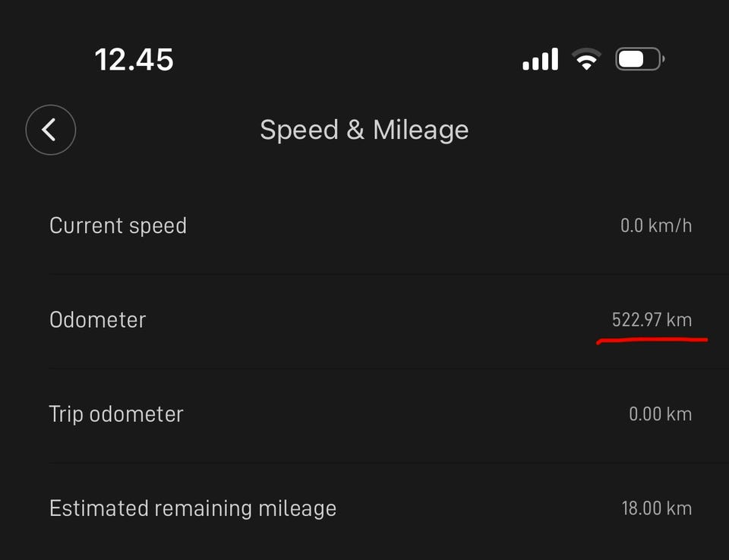This screenshot has height=560, width=729.
Task: Select the Estimated remaining mileage label
Action: (x=193, y=508)
